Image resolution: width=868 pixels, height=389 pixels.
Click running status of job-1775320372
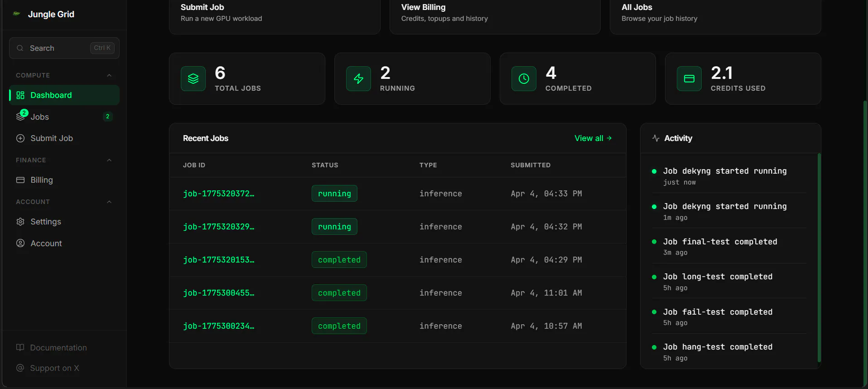coord(334,194)
